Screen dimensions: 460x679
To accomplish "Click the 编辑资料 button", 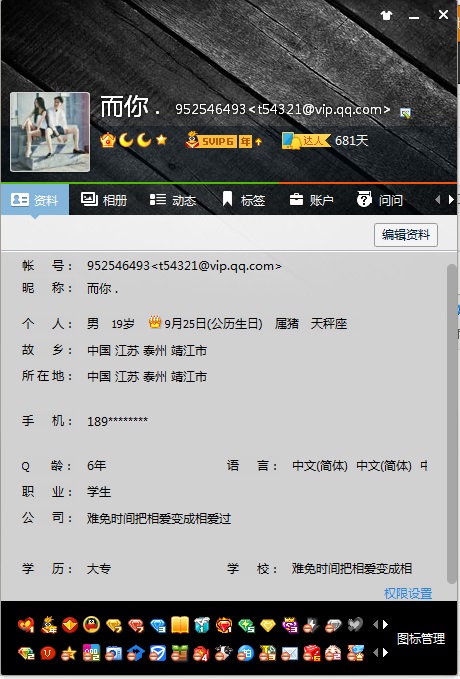I will coord(406,235).
